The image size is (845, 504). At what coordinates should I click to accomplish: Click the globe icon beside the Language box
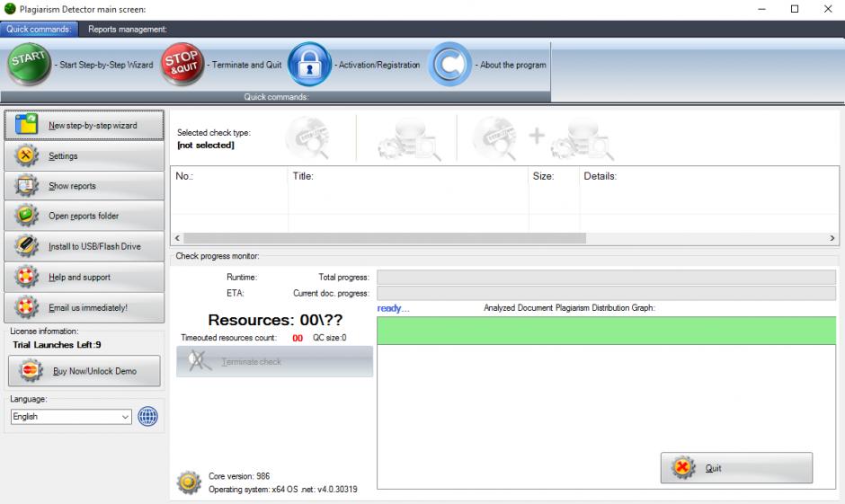click(147, 416)
